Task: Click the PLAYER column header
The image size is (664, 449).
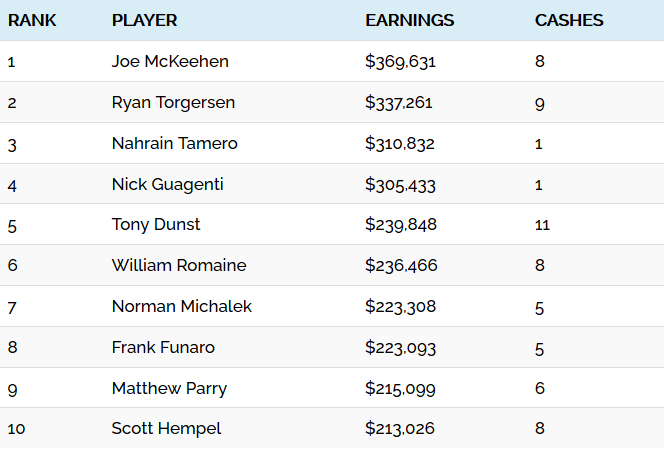Action: pyautogui.click(x=144, y=20)
